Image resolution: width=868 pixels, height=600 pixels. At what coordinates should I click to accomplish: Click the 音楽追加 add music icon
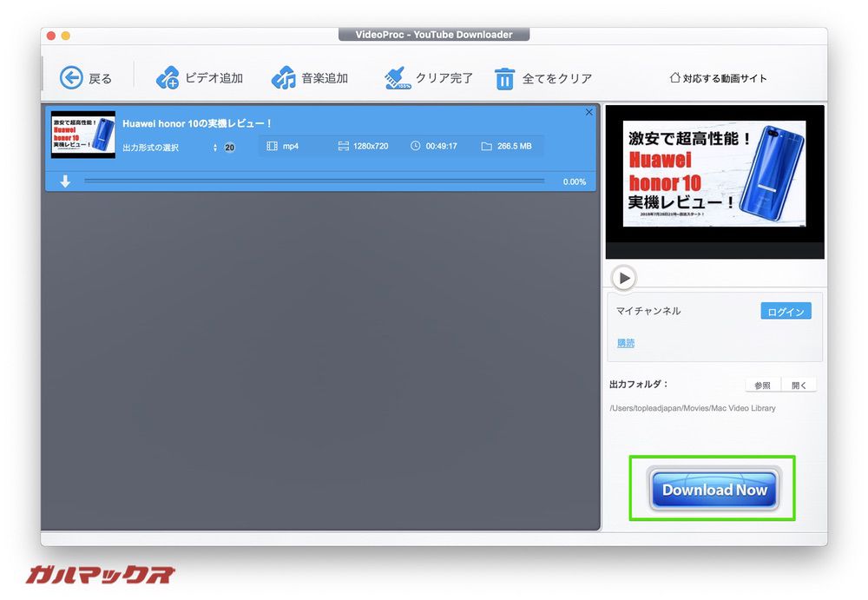coord(284,77)
